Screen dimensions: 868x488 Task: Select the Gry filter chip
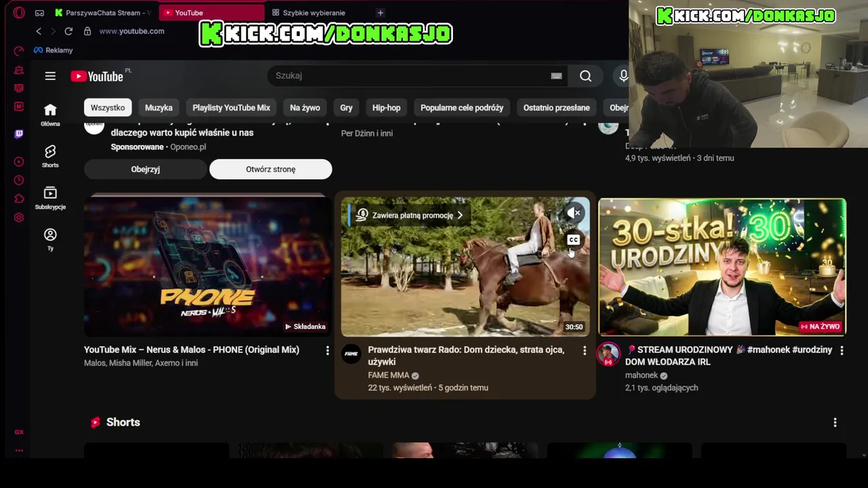pos(347,108)
